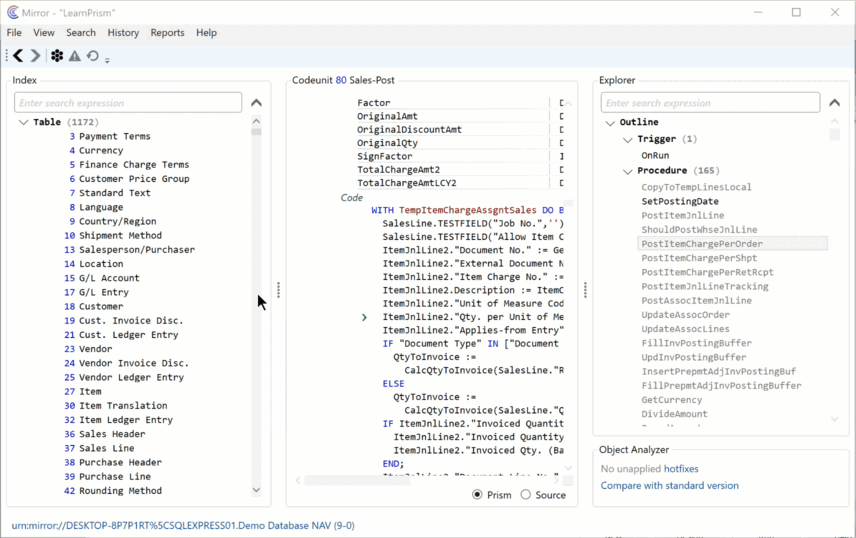Select the Source radio button
This screenshot has width=856, height=538.
[x=525, y=494]
